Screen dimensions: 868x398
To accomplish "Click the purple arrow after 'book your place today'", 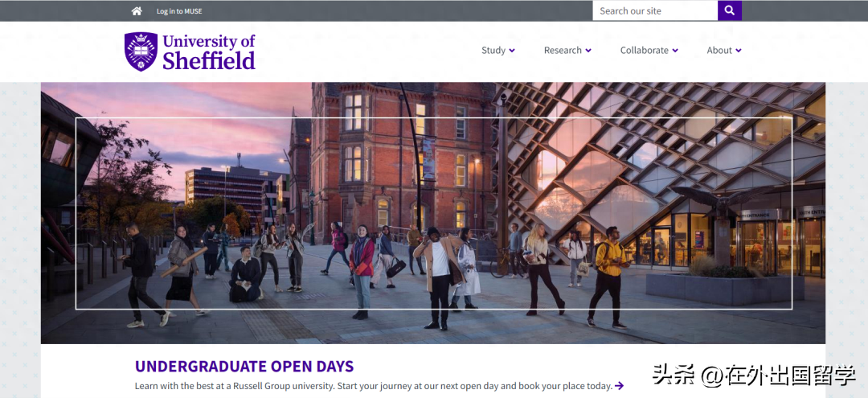I will click(x=619, y=386).
